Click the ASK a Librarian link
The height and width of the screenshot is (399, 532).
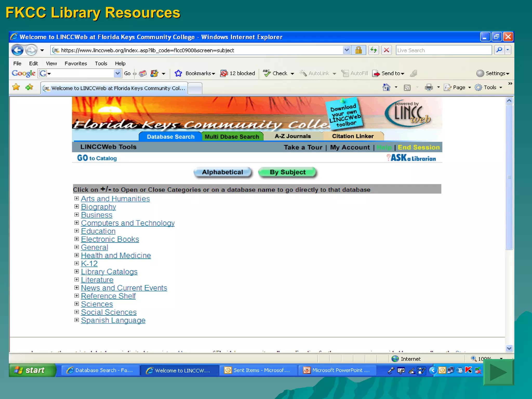pyautogui.click(x=411, y=158)
